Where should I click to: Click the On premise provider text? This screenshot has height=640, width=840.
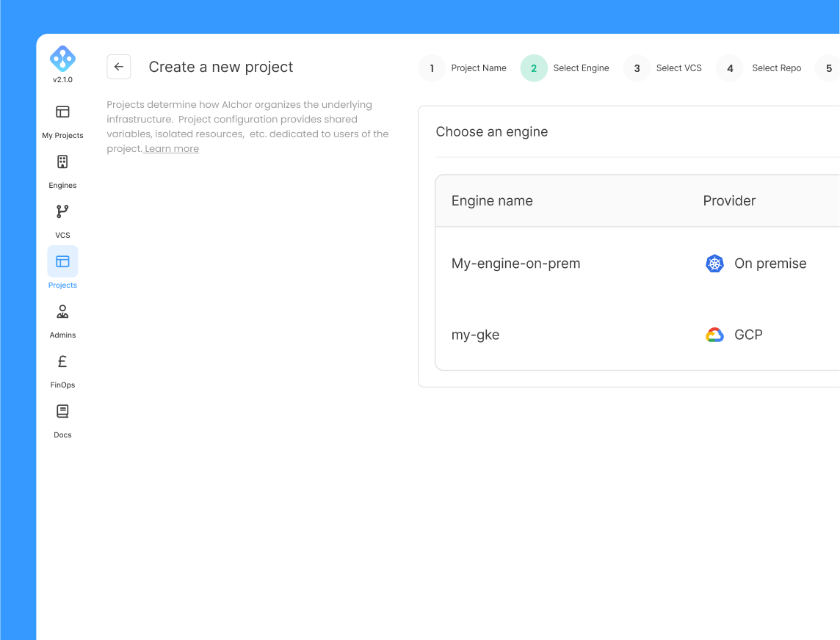tap(770, 263)
